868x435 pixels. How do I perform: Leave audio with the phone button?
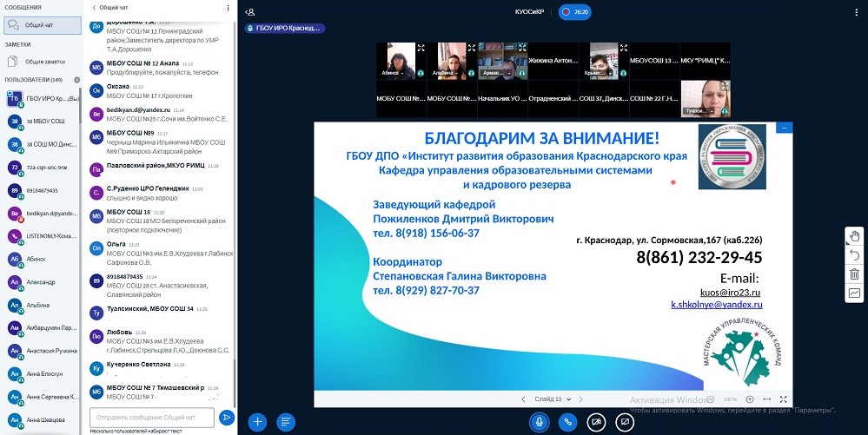(567, 421)
